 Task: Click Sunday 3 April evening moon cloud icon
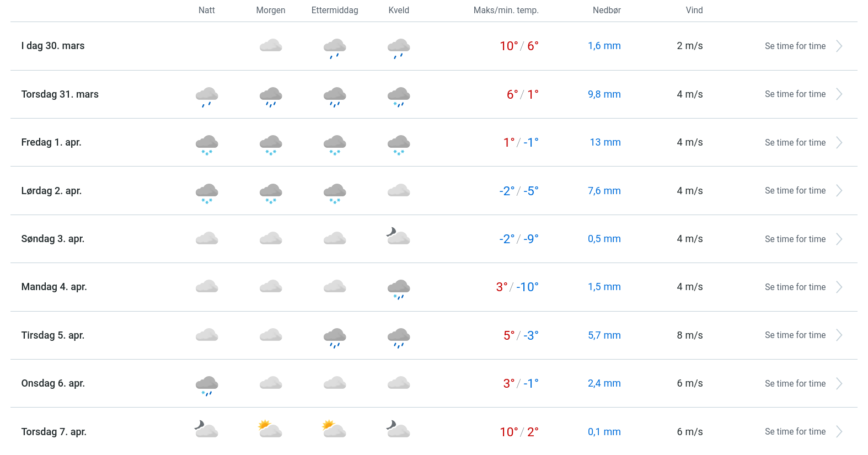pos(398,237)
